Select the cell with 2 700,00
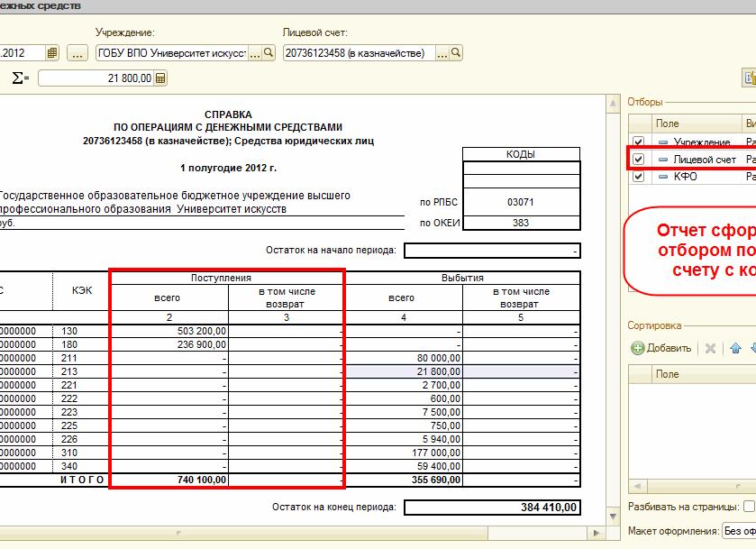 404,385
